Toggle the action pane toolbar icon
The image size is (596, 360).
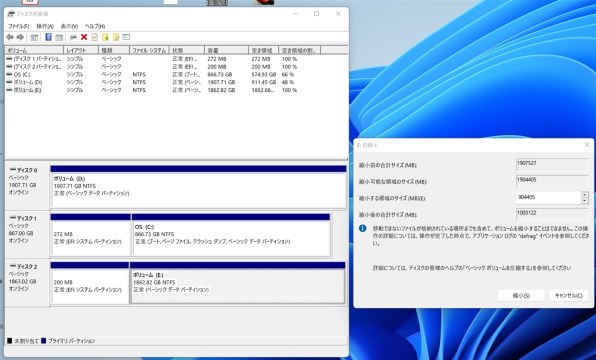tap(59, 37)
